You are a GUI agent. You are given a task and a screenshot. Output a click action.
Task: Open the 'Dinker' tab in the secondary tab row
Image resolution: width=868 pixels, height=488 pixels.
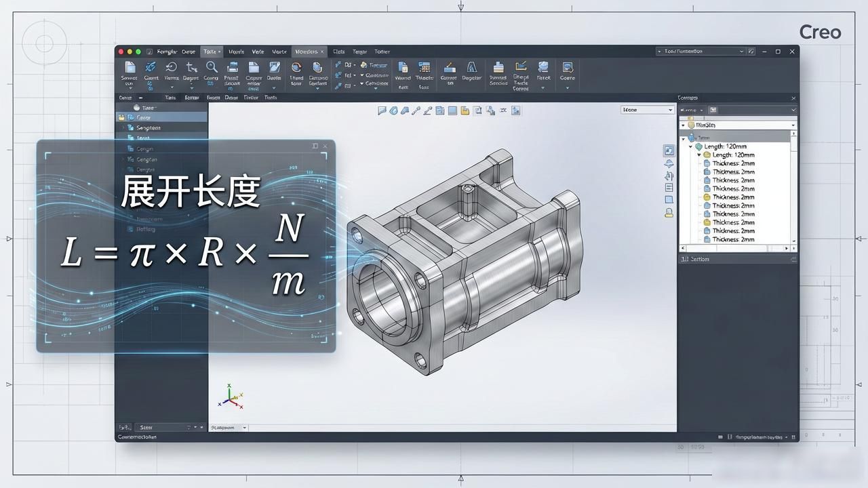pos(251,98)
